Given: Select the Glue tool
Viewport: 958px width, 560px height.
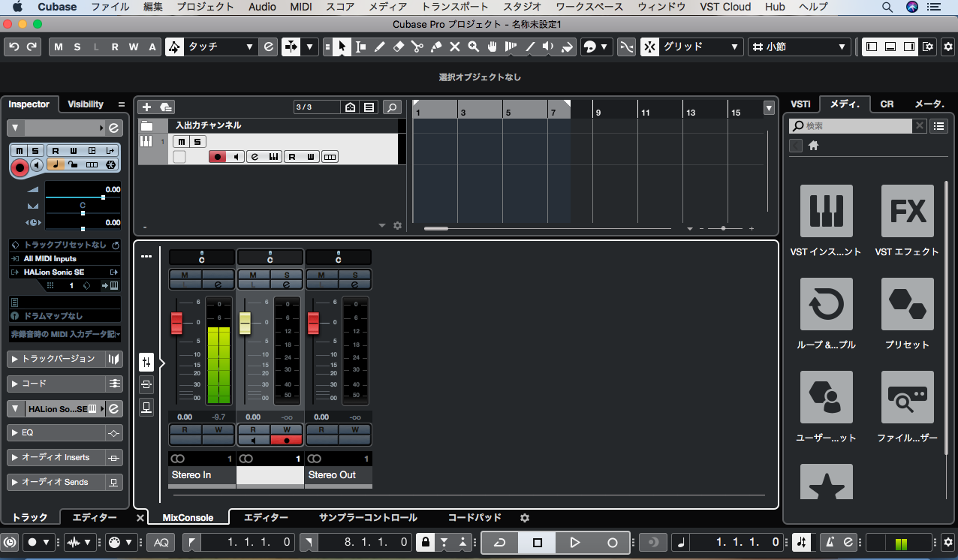Looking at the screenshot, I should tap(436, 47).
